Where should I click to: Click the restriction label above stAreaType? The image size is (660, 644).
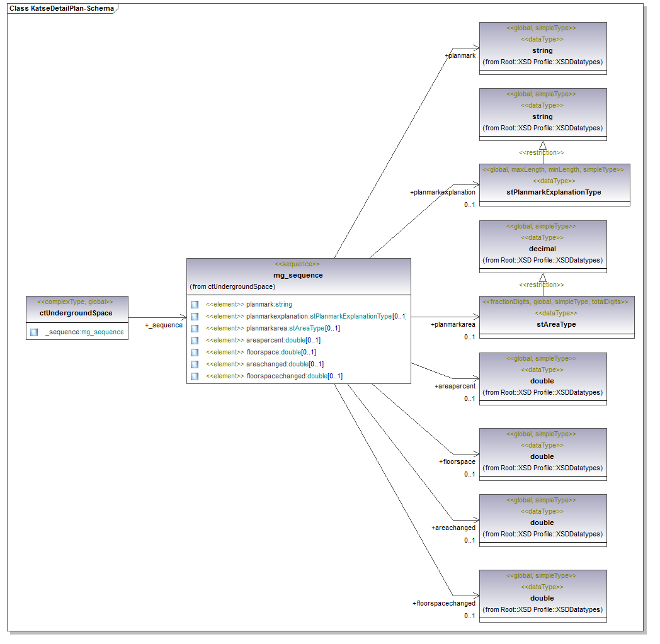pyautogui.click(x=541, y=285)
